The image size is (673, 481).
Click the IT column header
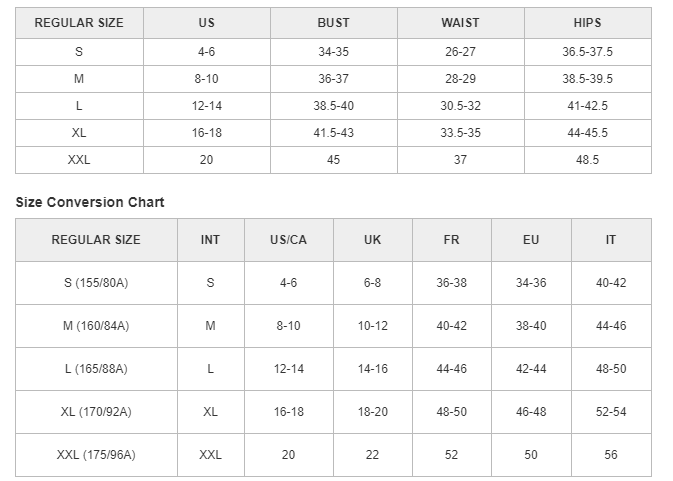pyautogui.click(x=610, y=240)
